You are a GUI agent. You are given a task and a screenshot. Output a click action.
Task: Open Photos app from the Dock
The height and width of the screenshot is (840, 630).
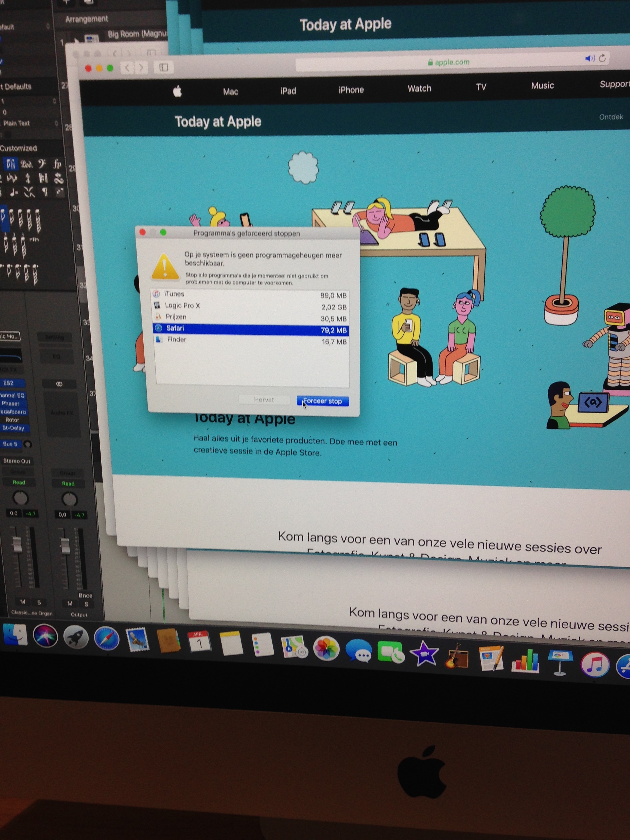(x=326, y=649)
